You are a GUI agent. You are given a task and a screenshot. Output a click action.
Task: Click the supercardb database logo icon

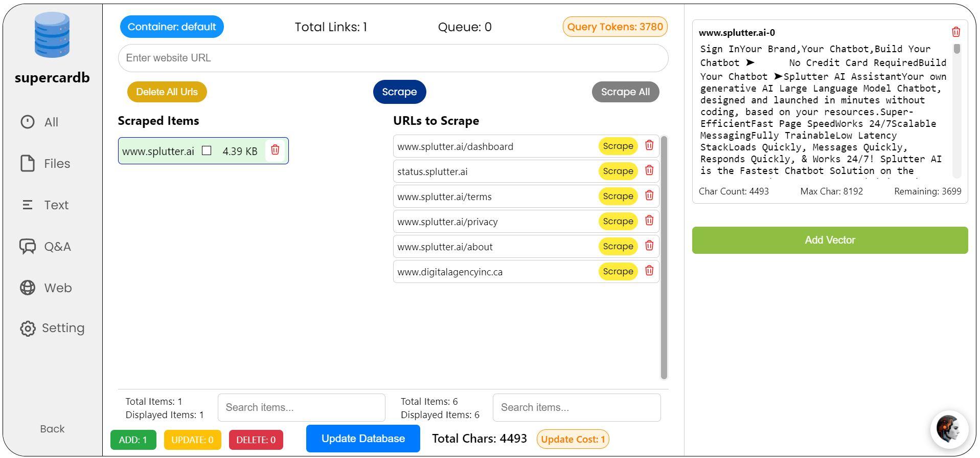[52, 35]
